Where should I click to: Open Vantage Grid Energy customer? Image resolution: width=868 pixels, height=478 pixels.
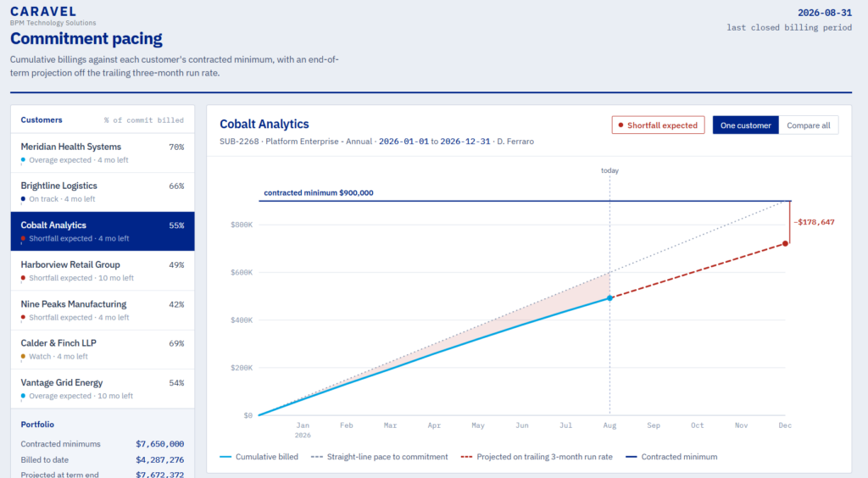[103, 389]
